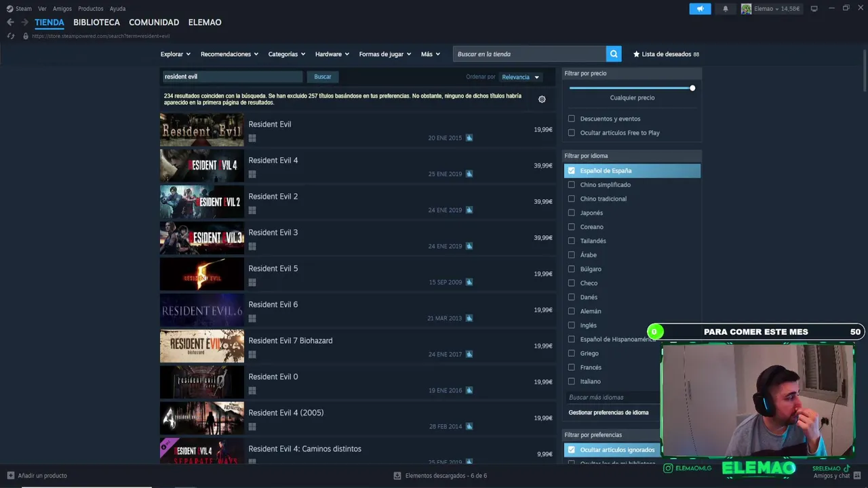The width and height of the screenshot is (868, 488).
Task: Click the blue magnifier search button
Action: point(614,54)
